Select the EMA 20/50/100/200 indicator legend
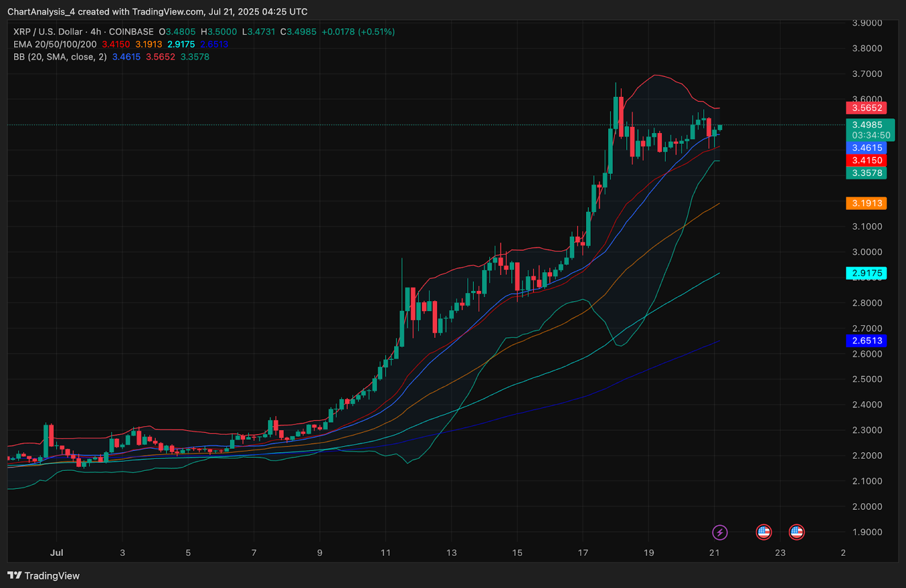 (x=55, y=44)
